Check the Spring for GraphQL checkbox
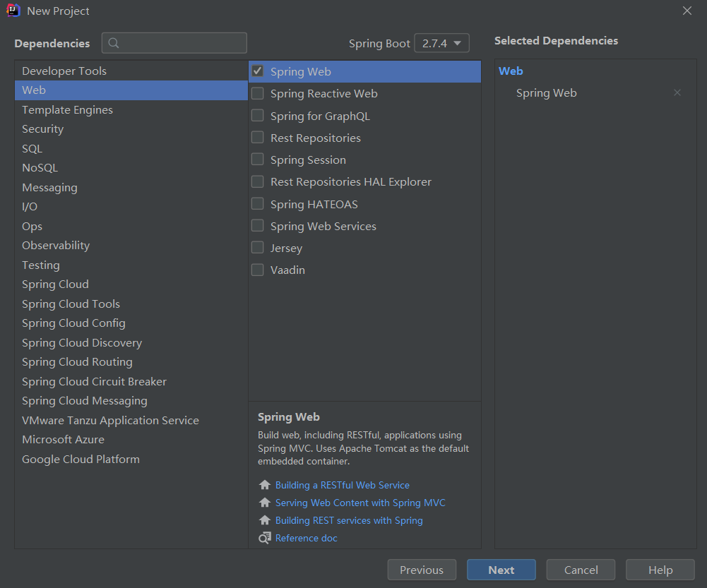707x588 pixels. tap(258, 115)
